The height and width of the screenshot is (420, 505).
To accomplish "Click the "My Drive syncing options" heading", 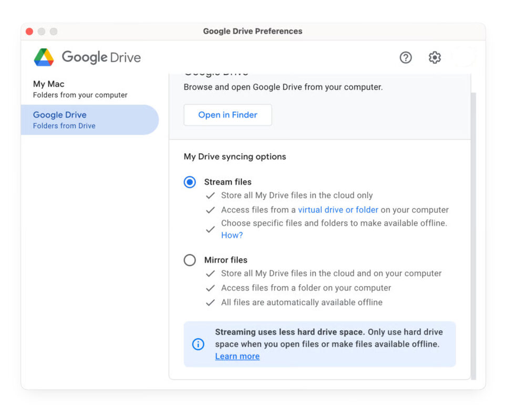I will pos(234,156).
